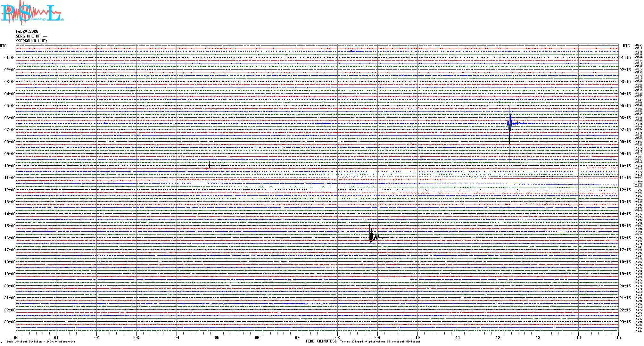Screen dimensions: 644x346
Task: Click the vertical division microvolts note
Action: coord(41,342)
